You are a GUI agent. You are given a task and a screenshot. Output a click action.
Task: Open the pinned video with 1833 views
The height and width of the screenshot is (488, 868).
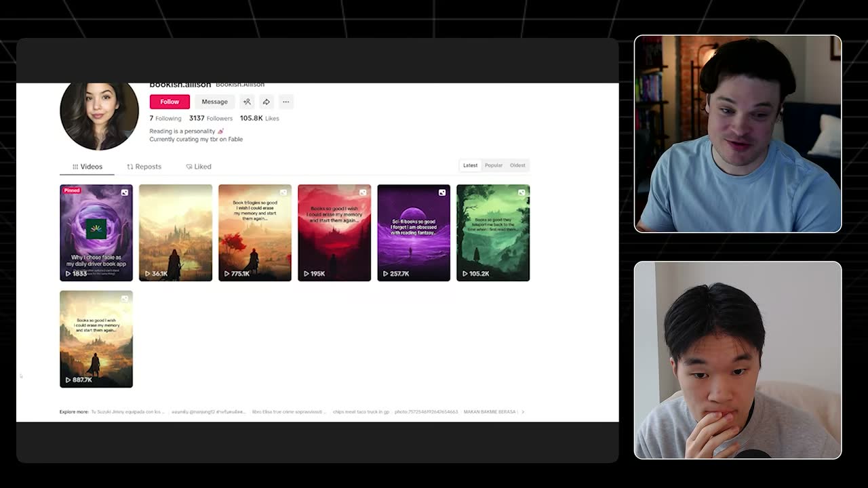tap(96, 232)
